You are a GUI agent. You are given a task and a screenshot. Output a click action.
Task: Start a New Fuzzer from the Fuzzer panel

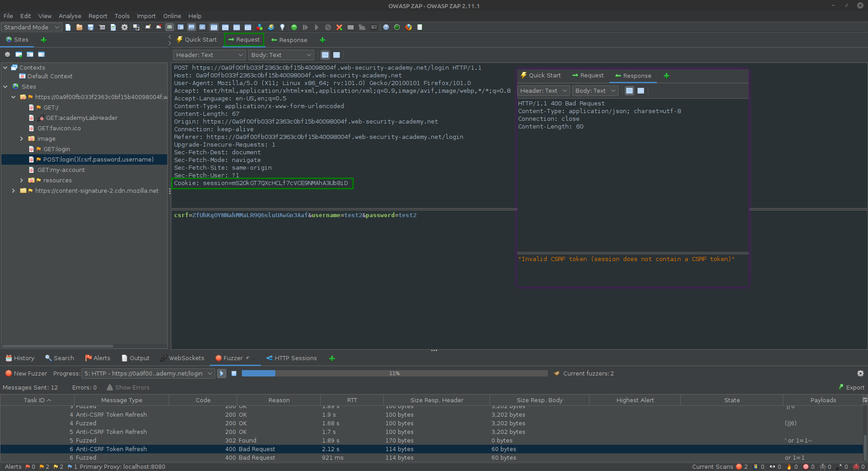[26, 373]
